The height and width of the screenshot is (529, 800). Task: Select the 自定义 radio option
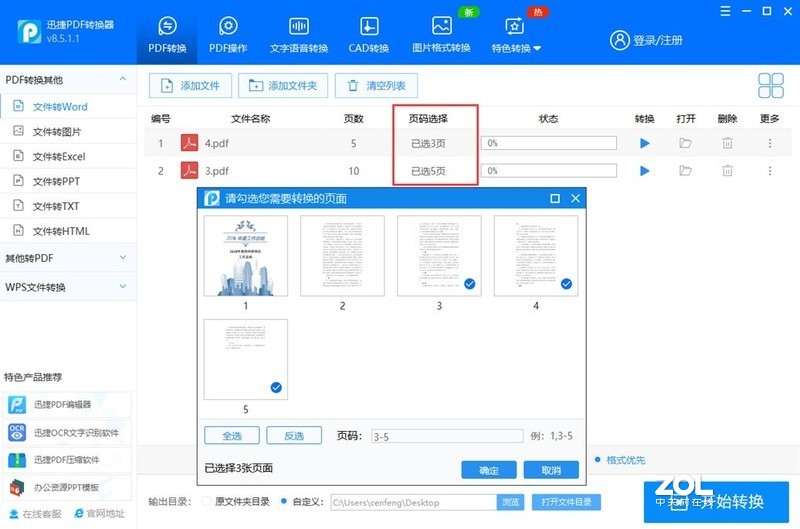click(284, 501)
